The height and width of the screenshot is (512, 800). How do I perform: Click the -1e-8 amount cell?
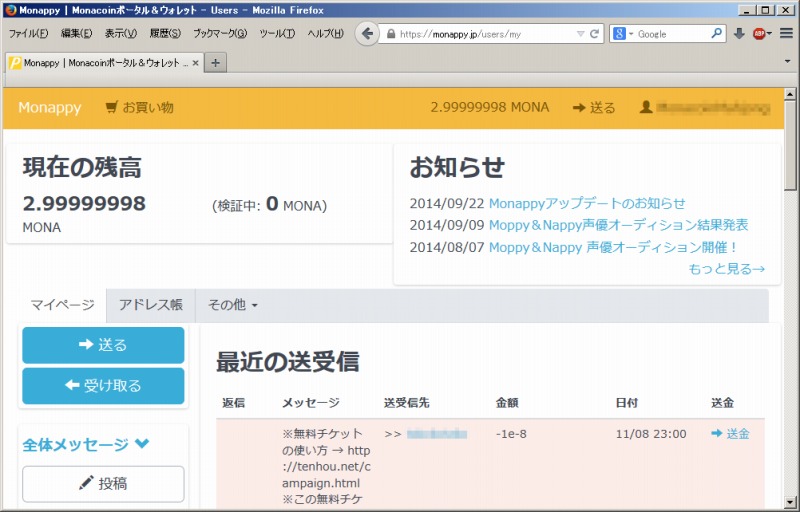click(x=511, y=434)
